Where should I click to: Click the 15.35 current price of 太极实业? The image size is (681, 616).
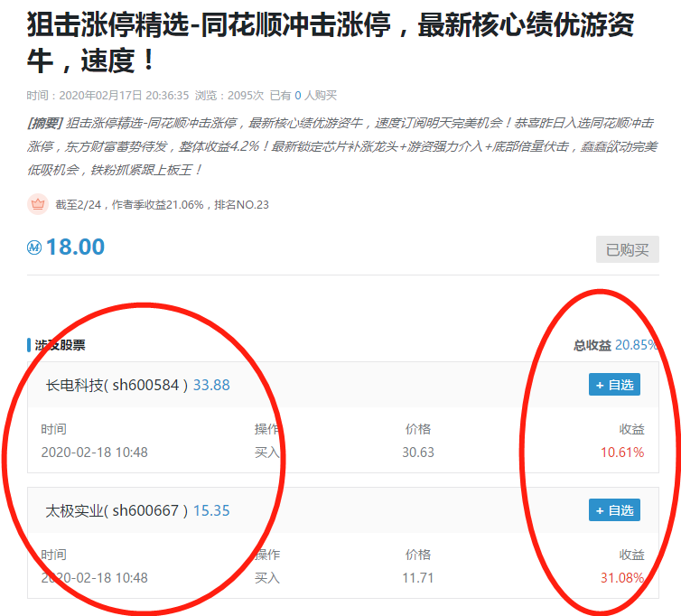coord(211,510)
